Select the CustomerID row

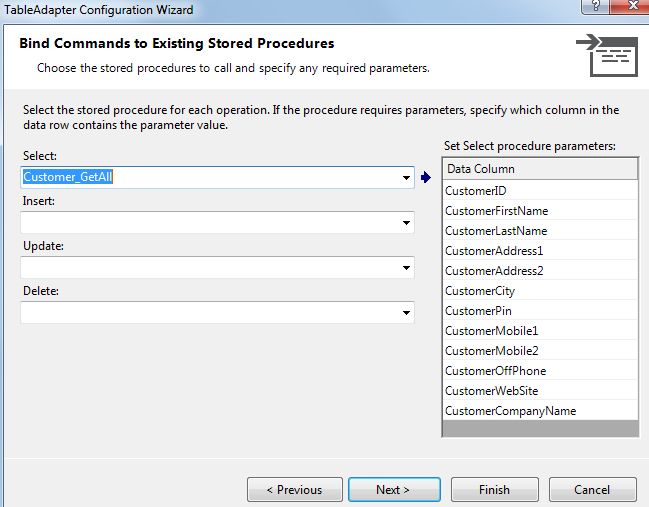point(540,191)
